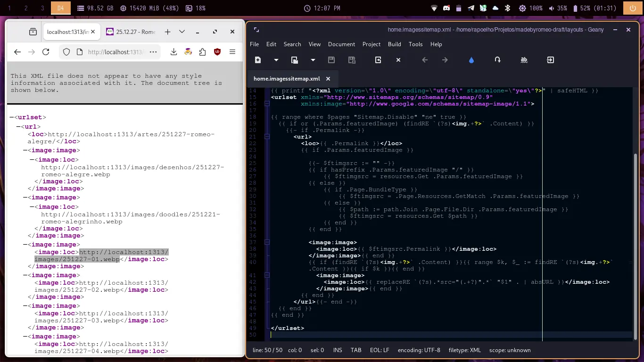Reload the localhost page in Firefox
The height and width of the screenshot is (362, 644).
pos(46,52)
